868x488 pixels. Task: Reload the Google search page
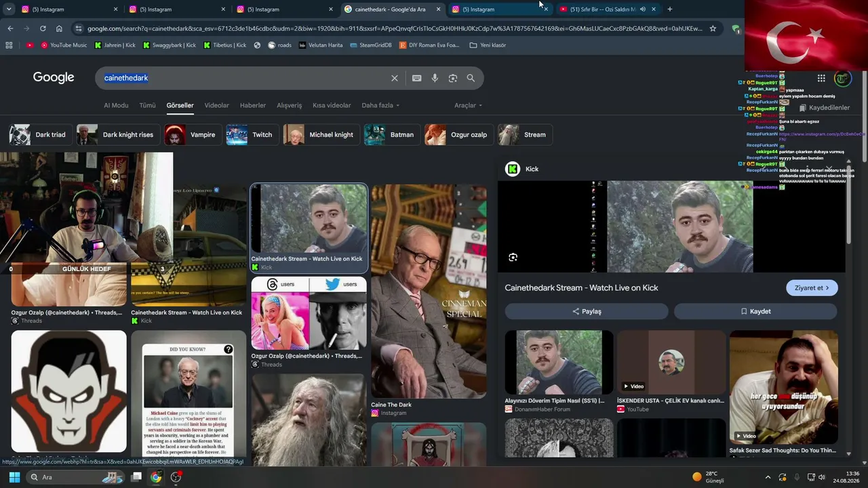[43, 28]
